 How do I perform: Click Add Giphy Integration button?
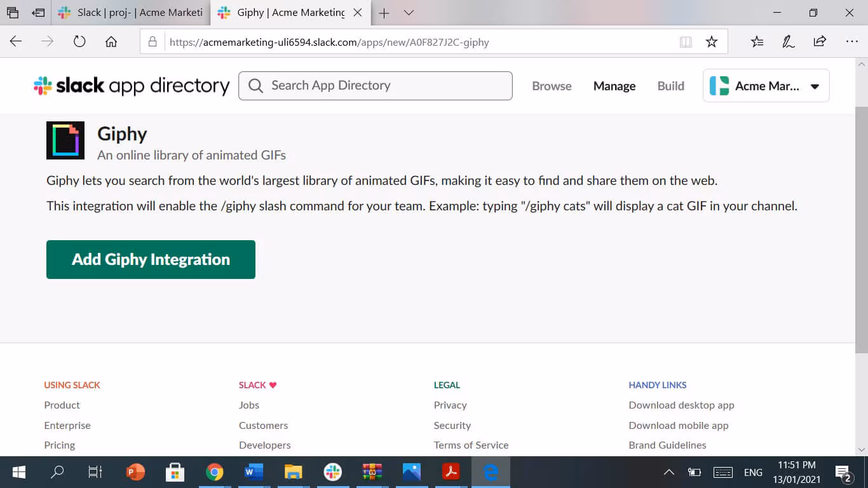coord(151,259)
